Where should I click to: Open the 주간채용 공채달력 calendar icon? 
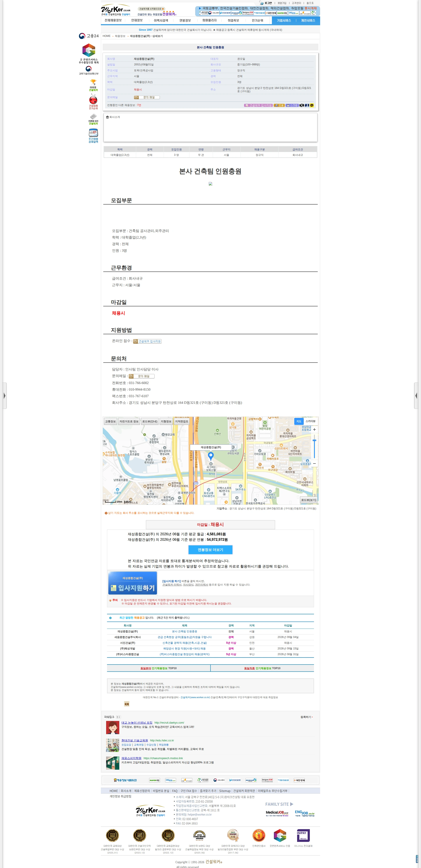[93, 136]
